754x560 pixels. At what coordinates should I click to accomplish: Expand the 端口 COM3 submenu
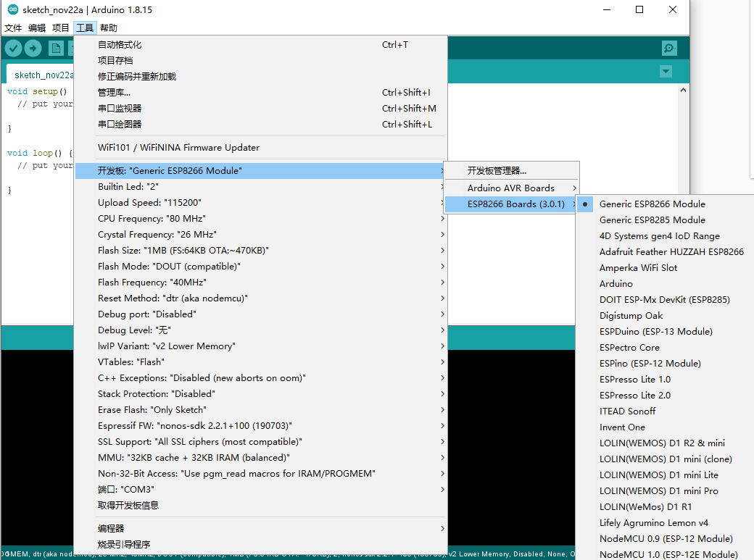coord(261,489)
